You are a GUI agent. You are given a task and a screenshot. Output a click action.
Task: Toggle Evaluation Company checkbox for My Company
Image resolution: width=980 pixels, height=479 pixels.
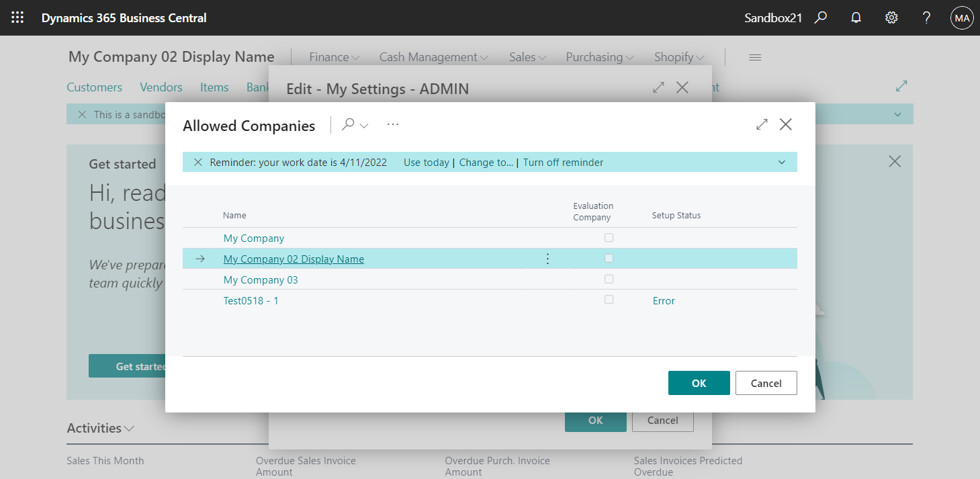coord(609,238)
